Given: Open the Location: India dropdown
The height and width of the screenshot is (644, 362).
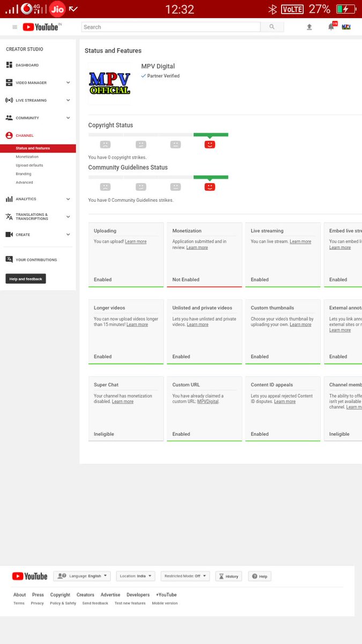Looking at the screenshot, I should [x=136, y=576].
